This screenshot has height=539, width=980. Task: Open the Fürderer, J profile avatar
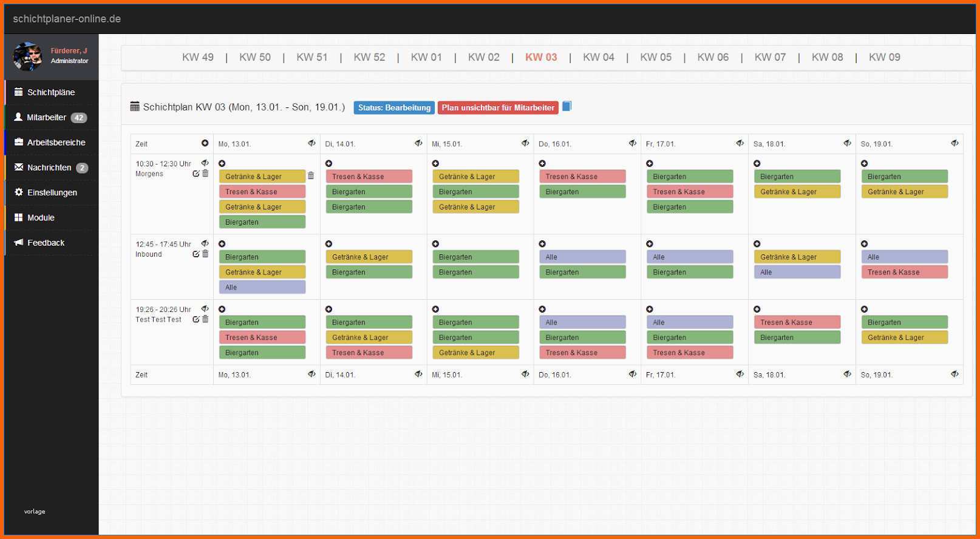(x=28, y=56)
